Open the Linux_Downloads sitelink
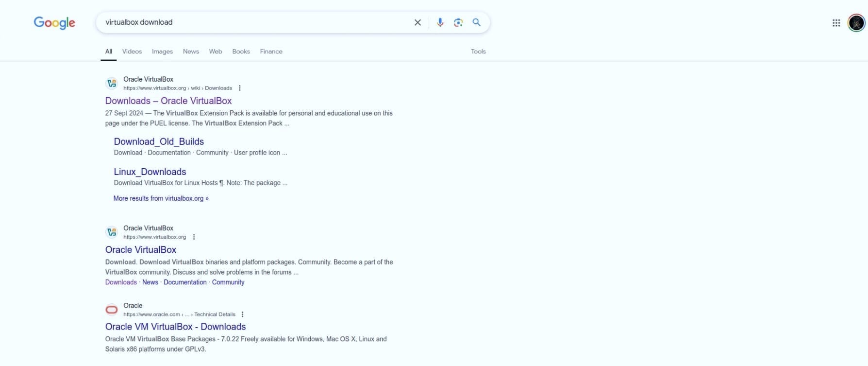This screenshot has width=868, height=366. (x=150, y=172)
